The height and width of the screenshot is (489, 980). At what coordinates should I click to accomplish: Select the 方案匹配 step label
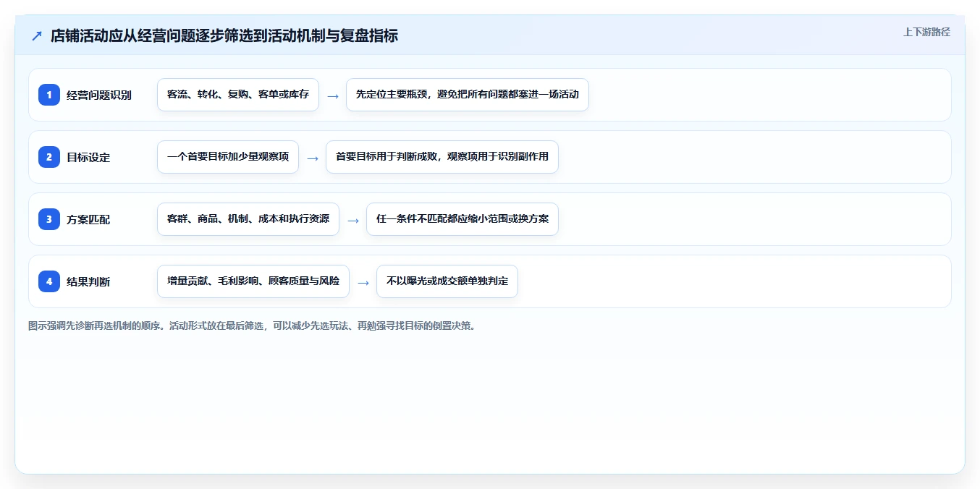(x=88, y=219)
